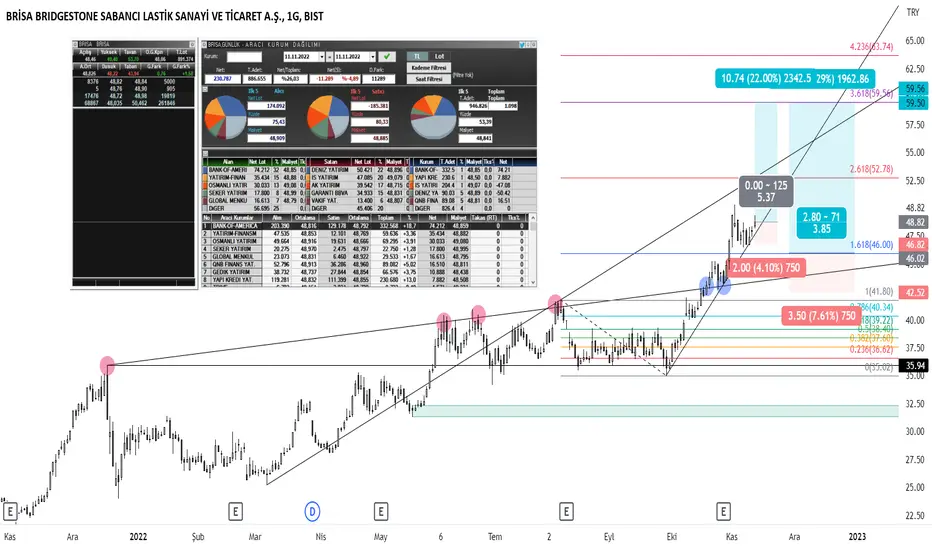Viewport: 932px width, 550px height.
Task: Select the GEDIK YATIRIM row
Action: click(365, 272)
